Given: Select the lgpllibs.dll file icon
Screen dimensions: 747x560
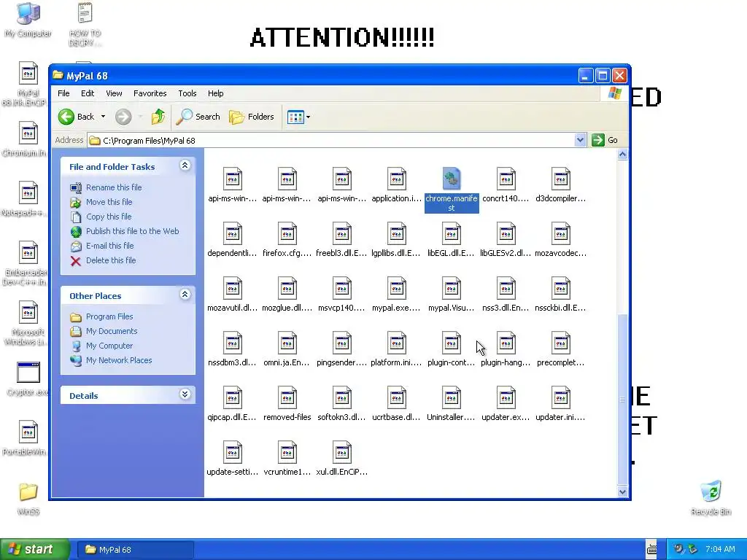Looking at the screenshot, I should pos(396,233).
